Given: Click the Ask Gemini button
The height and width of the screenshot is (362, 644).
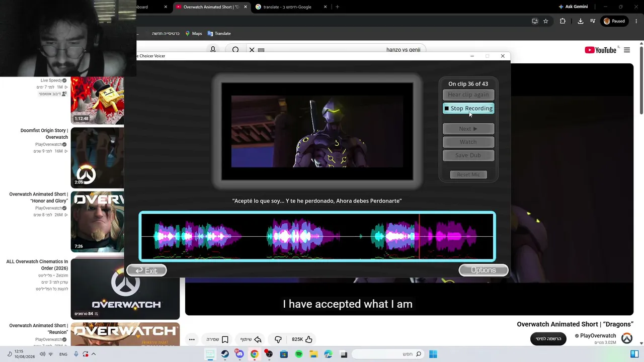Looking at the screenshot, I should click(573, 7).
